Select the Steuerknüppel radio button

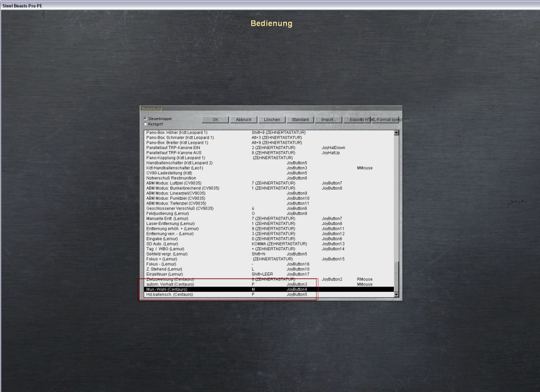tap(145, 119)
